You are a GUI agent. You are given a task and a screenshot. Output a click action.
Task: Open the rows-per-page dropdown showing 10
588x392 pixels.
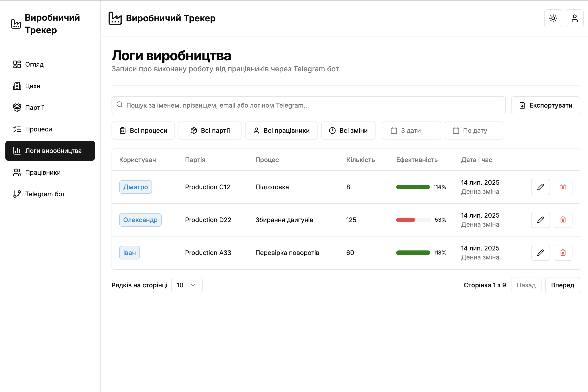click(187, 285)
